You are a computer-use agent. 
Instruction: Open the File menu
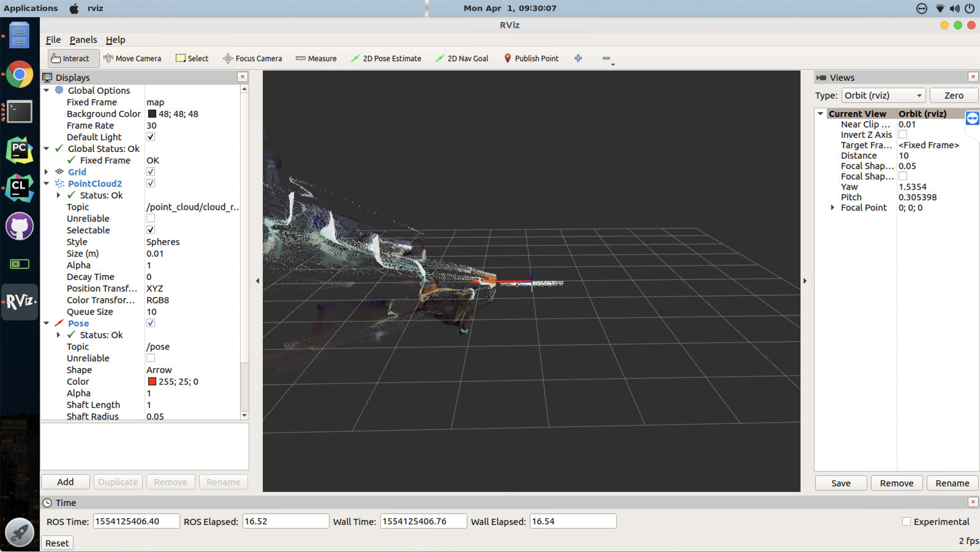53,39
